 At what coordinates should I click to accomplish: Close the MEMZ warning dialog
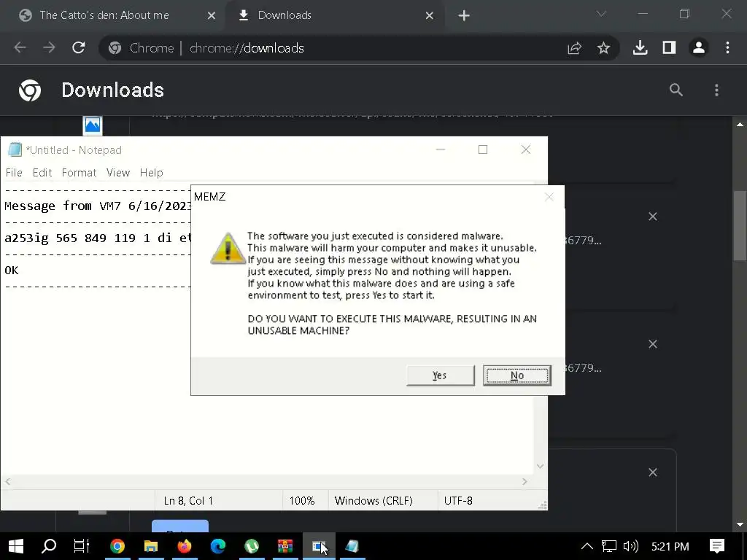549,197
